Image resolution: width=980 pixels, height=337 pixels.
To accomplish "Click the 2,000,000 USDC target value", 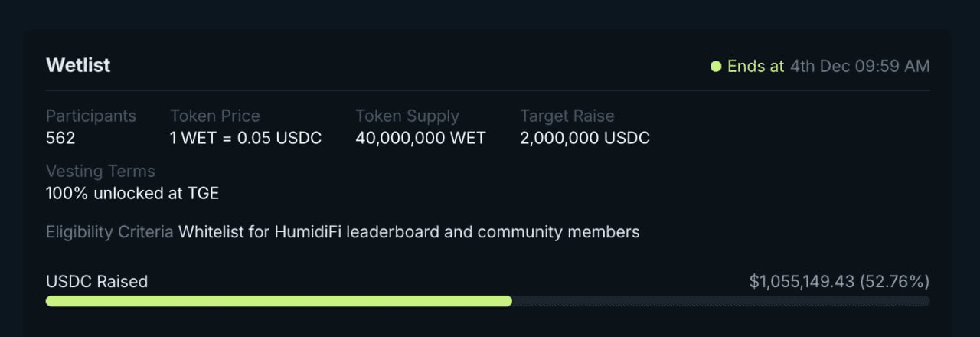I will [585, 139].
